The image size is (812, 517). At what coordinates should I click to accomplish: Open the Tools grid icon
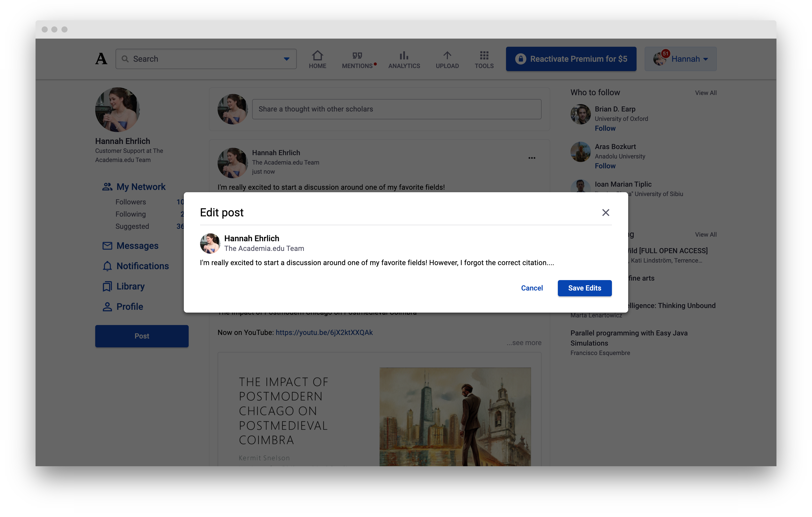[x=484, y=56]
